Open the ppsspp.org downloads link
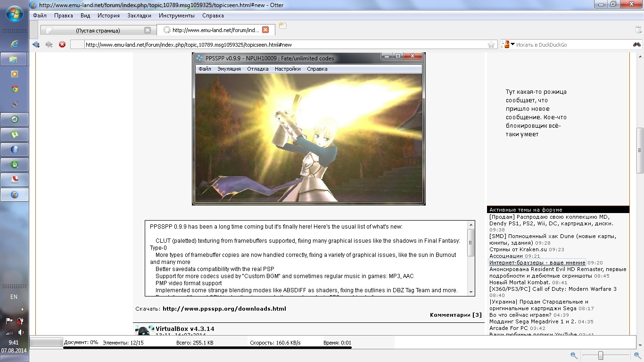The height and width of the screenshot is (362, 644). [x=224, y=309]
